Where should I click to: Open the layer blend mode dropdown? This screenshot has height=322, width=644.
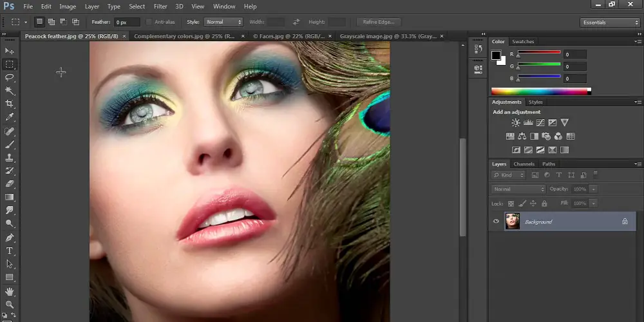[518, 189]
